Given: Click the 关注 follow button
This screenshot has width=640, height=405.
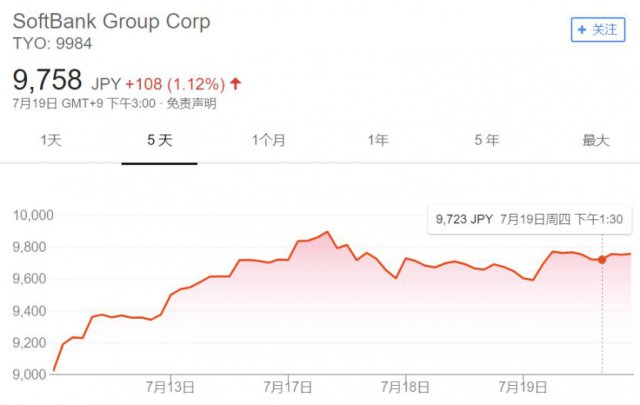Looking at the screenshot, I should tap(597, 30).
